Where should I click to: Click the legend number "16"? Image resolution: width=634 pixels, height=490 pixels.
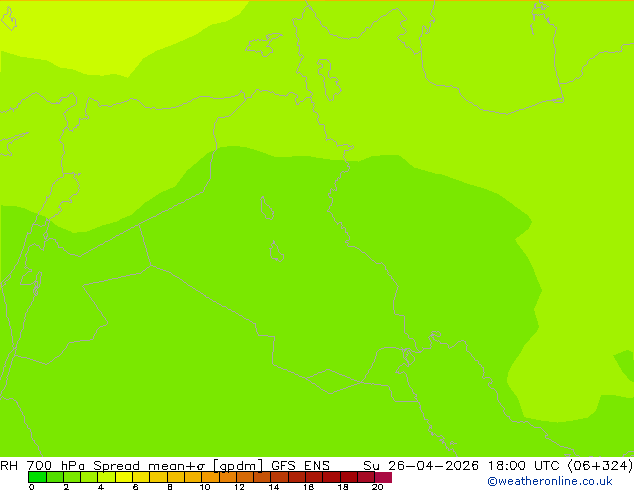click(309, 487)
